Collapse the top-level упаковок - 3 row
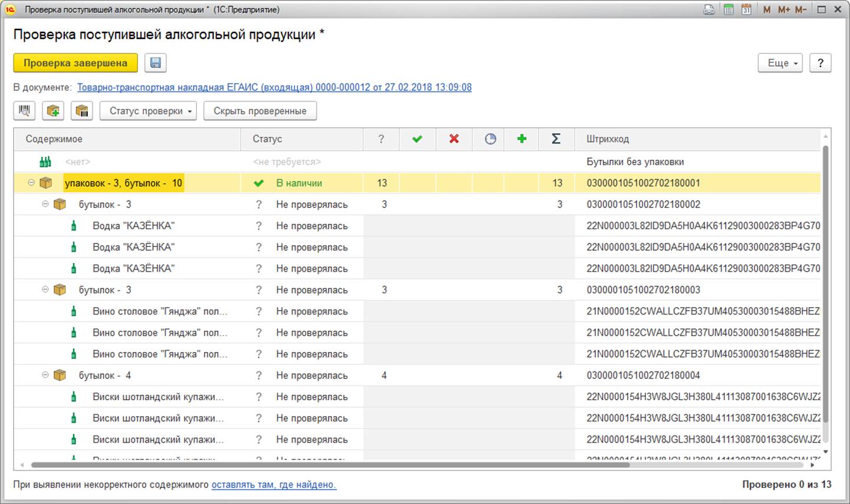The width and height of the screenshot is (850, 504). (x=31, y=183)
